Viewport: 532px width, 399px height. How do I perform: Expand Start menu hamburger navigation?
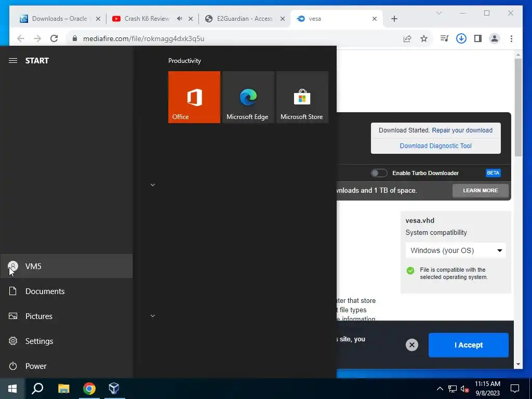click(x=13, y=61)
